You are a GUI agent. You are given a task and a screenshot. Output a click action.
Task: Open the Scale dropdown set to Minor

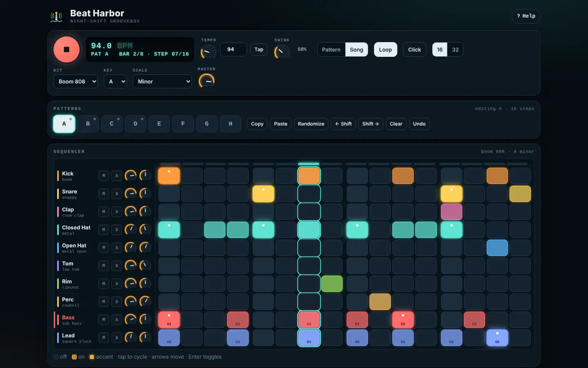click(162, 81)
